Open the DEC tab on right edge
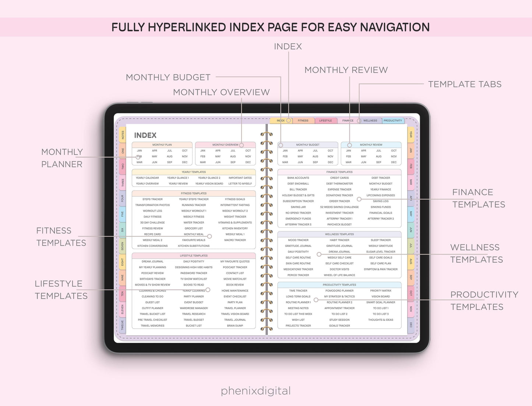 (x=411, y=325)
